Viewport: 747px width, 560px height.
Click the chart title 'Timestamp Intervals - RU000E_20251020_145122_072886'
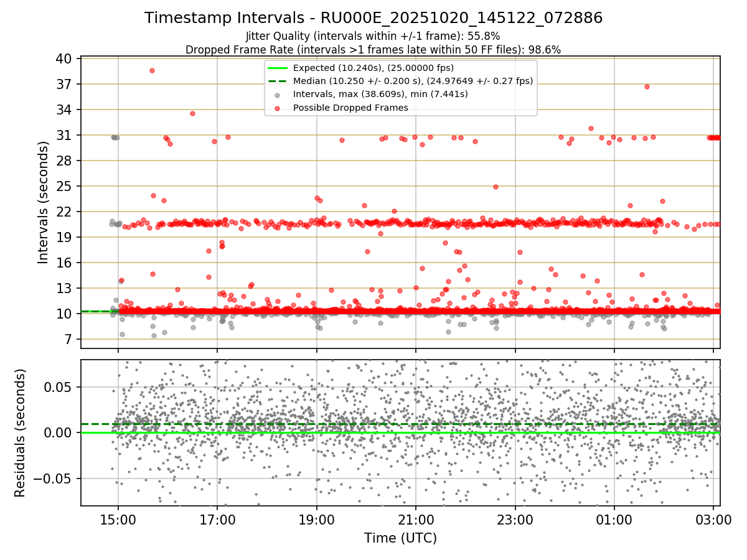pos(374,18)
